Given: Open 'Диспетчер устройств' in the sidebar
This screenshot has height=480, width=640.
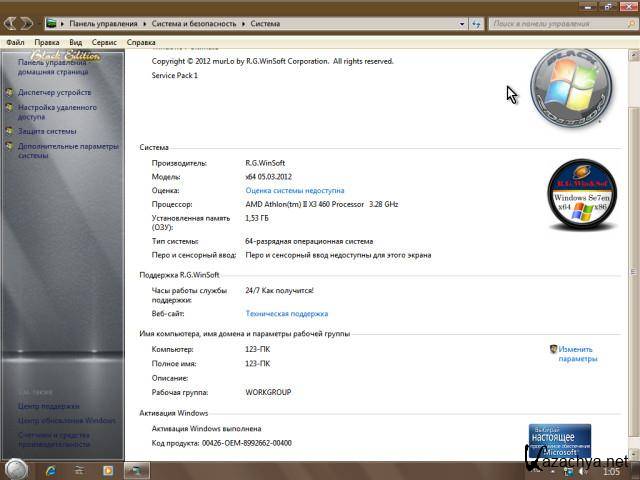Looking at the screenshot, I should 54,92.
